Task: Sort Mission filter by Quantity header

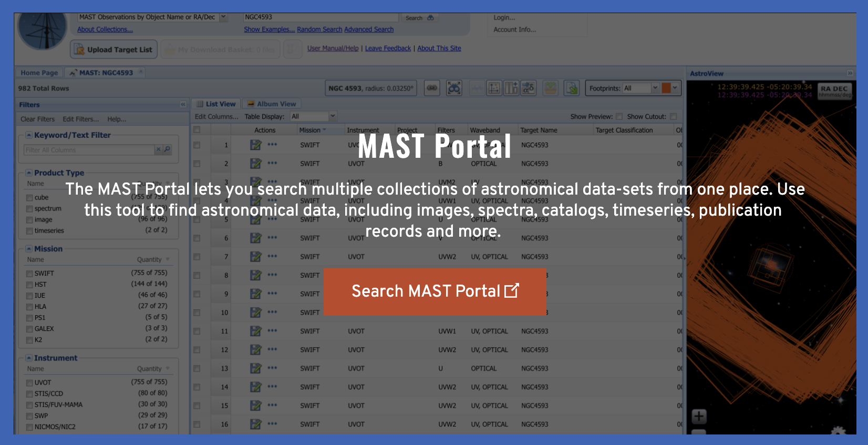Action: (x=153, y=260)
